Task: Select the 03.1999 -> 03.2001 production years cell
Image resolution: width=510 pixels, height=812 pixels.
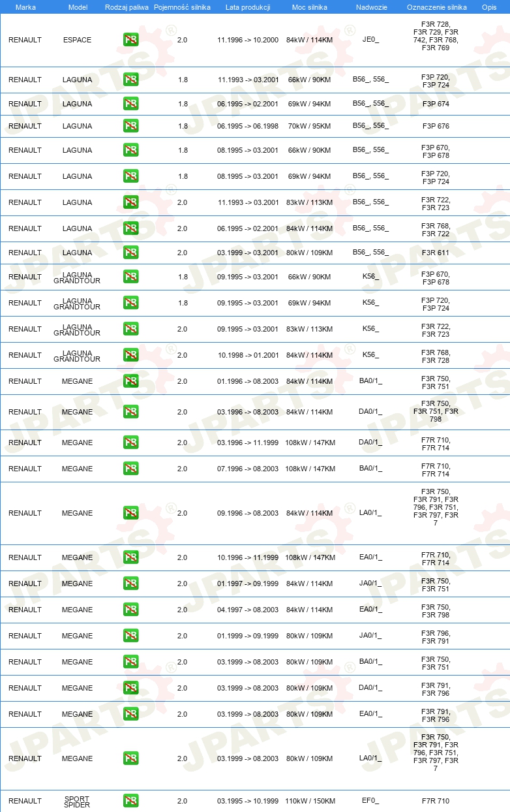Action: coord(248,253)
